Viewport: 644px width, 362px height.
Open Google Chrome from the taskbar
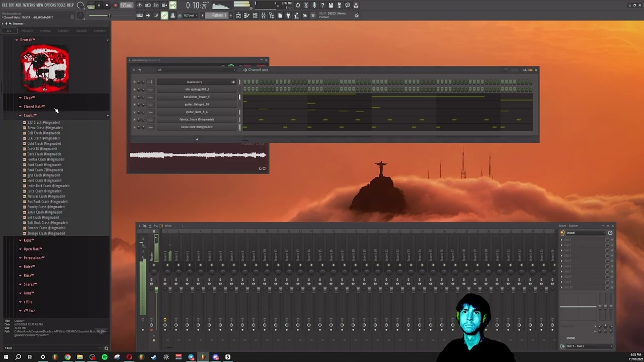(67, 357)
